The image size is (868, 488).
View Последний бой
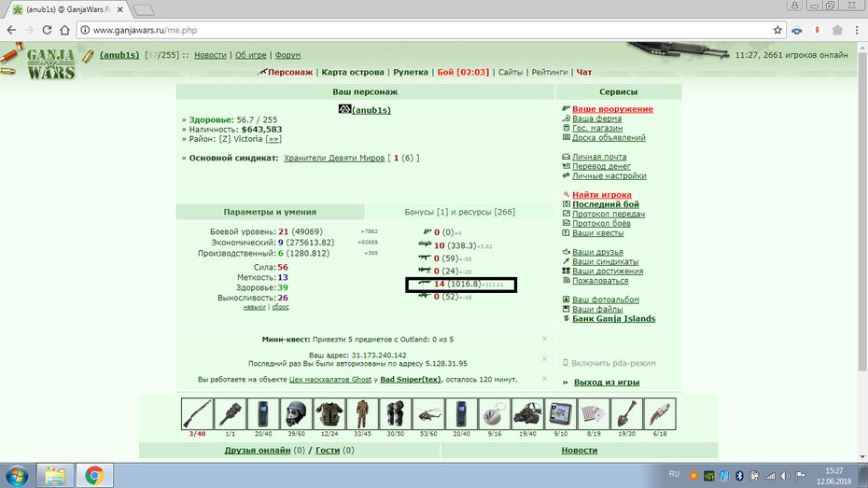point(606,204)
